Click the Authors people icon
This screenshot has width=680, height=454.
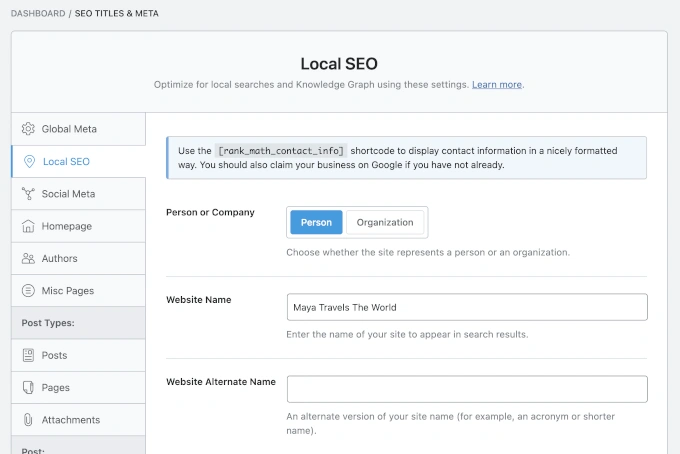28,258
